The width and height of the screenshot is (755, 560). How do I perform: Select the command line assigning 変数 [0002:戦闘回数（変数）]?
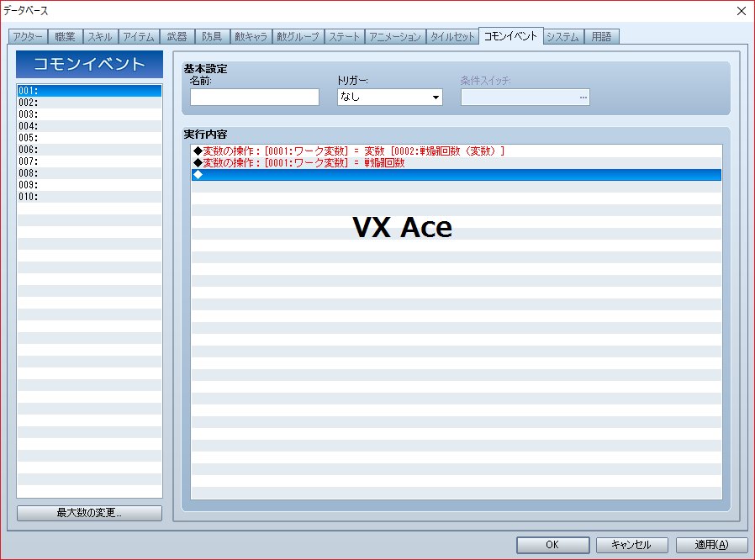[x=457, y=151]
